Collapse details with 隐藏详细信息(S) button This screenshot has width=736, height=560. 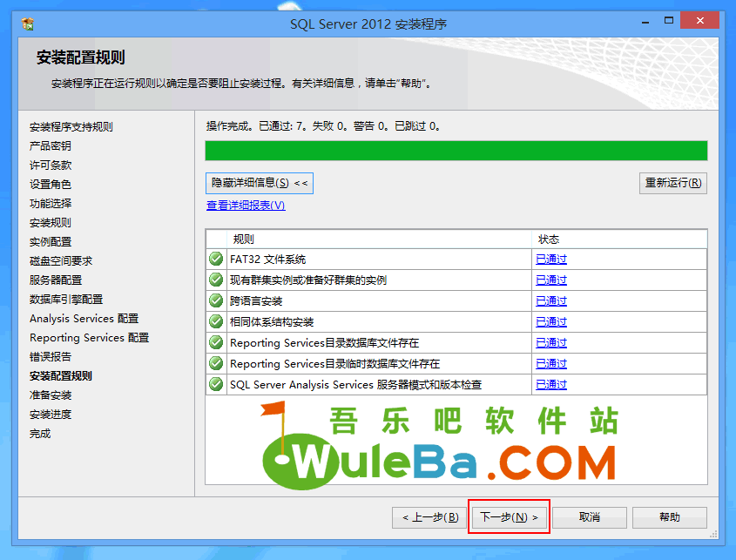coord(259,183)
